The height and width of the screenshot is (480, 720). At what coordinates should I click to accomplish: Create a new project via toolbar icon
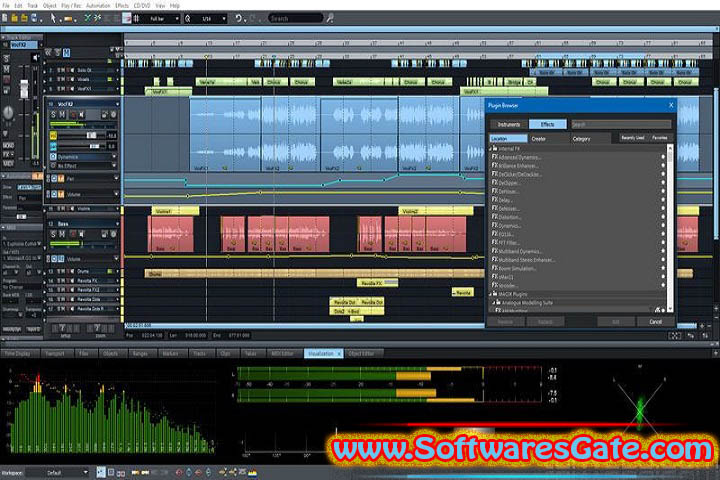click(x=4, y=18)
